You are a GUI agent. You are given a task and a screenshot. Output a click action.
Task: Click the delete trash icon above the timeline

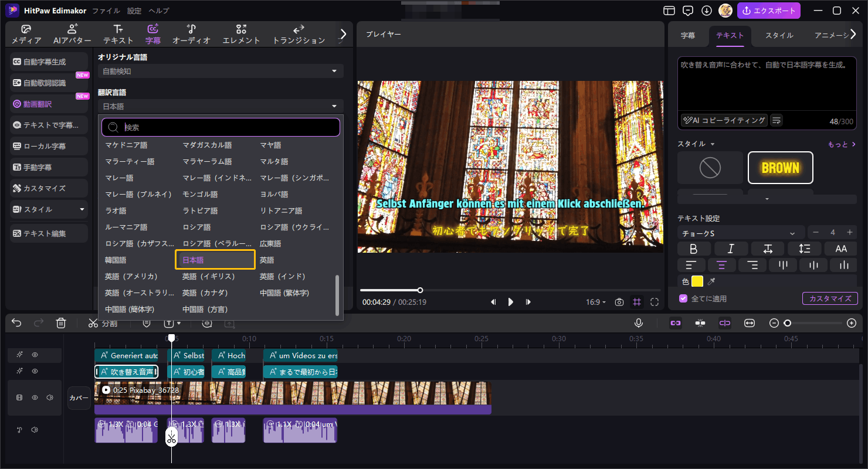(61, 322)
